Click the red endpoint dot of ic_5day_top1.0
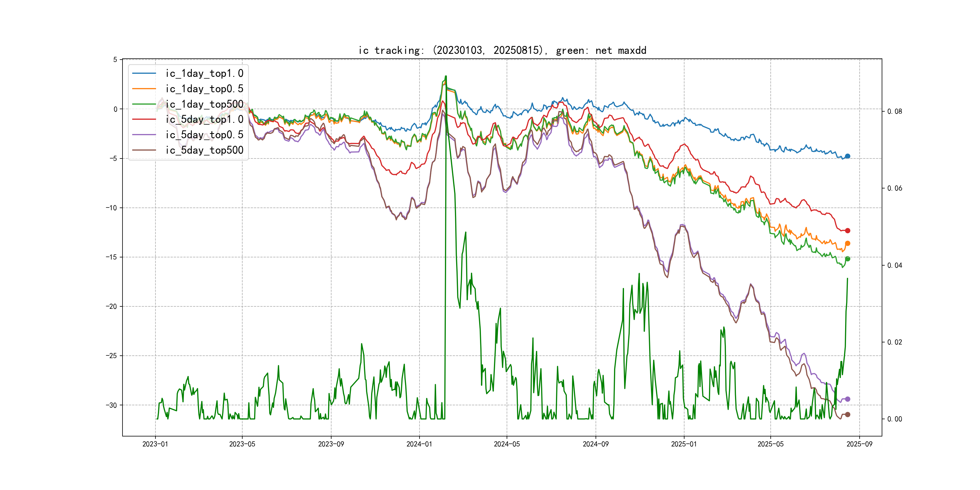The image size is (980, 490). point(847,230)
